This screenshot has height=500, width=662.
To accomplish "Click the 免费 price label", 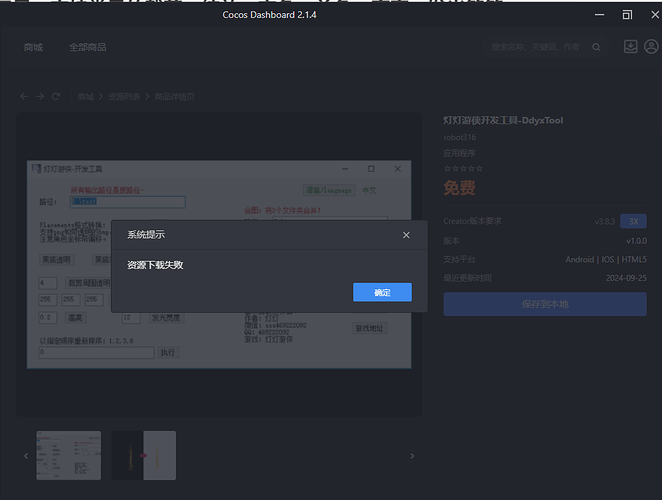I will [x=459, y=188].
